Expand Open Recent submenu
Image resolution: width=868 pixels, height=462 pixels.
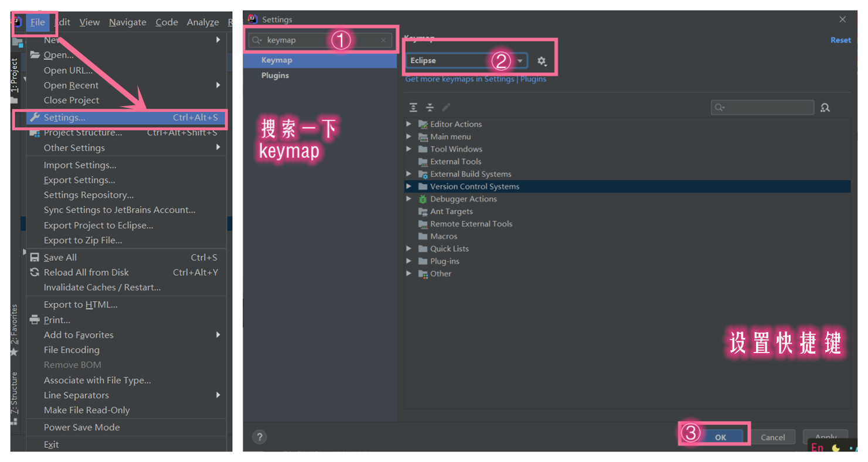click(127, 85)
